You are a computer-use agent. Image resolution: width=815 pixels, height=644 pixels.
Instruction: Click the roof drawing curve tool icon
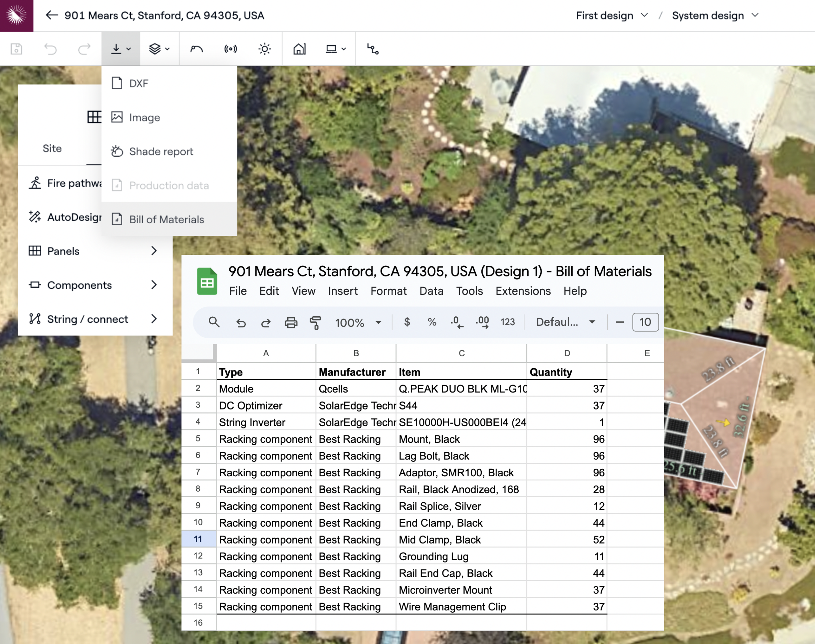tap(196, 49)
